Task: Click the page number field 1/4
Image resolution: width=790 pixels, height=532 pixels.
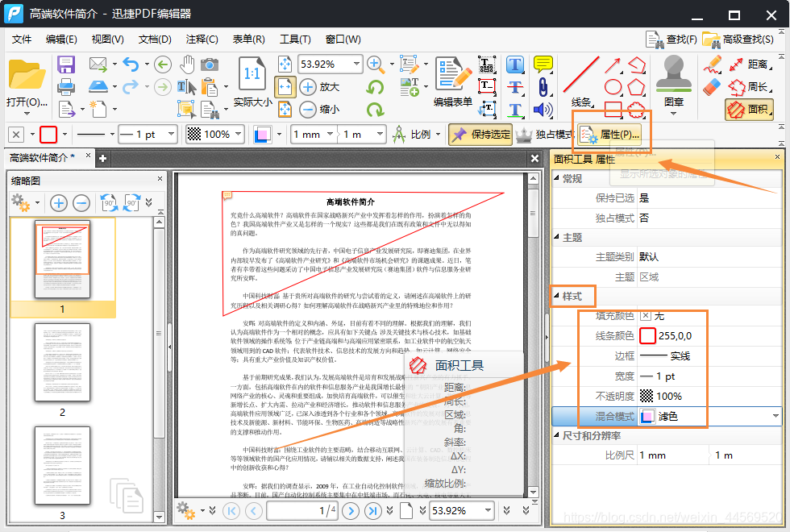Action: [301, 511]
